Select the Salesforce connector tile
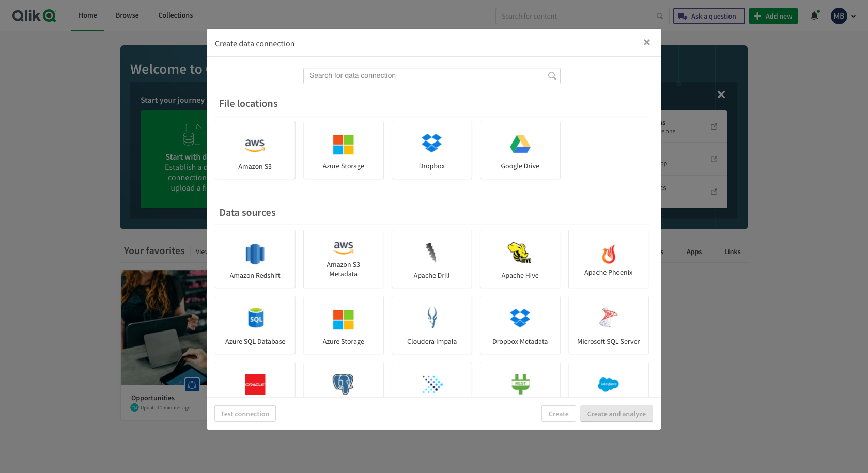Image resolution: width=868 pixels, height=473 pixels. coord(608,381)
